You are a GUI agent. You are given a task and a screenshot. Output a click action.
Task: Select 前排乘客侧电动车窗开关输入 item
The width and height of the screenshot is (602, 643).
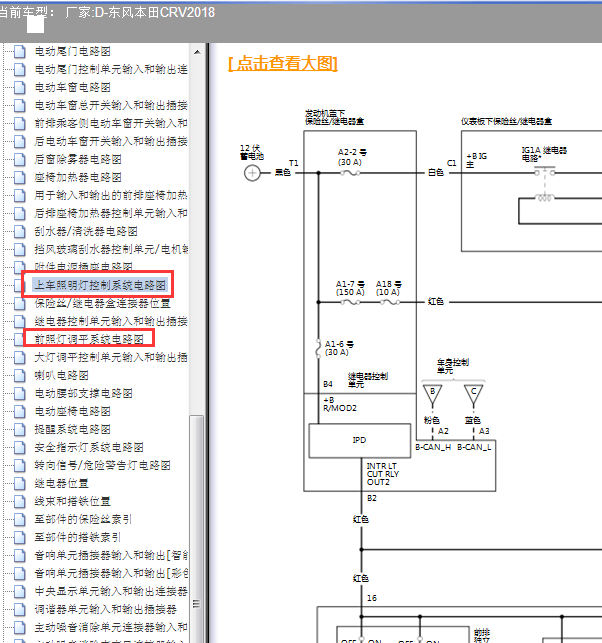pos(111,123)
